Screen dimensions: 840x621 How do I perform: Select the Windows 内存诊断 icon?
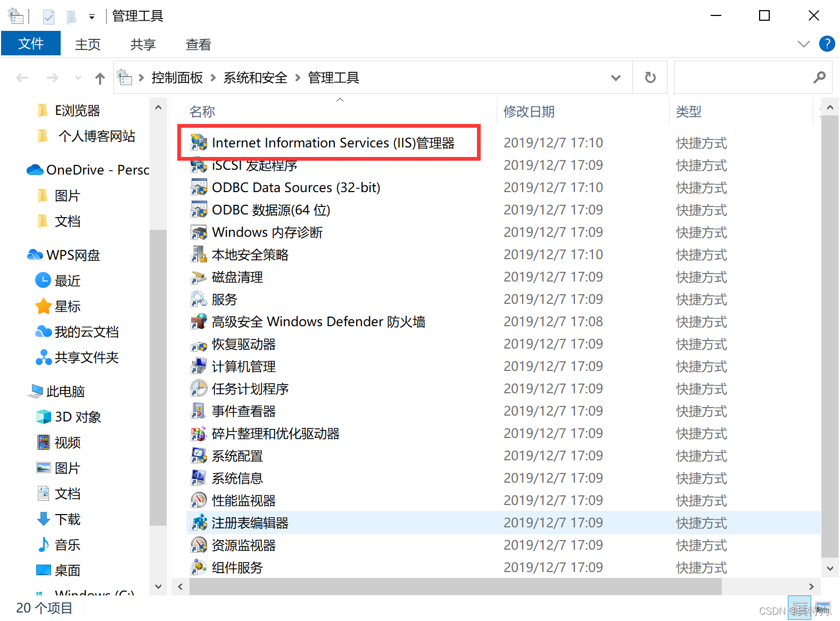click(x=199, y=233)
